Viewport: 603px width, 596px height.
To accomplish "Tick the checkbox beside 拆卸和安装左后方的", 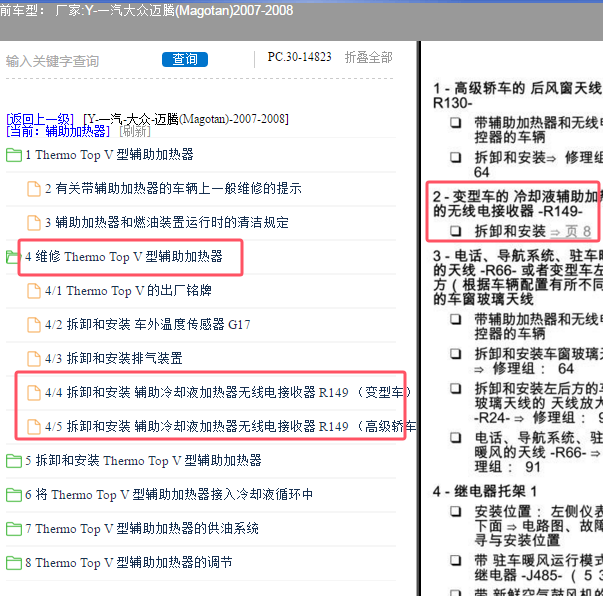I will [456, 388].
